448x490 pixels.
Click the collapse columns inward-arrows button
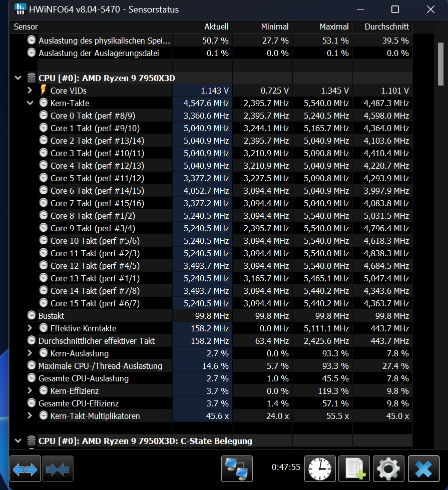(58, 469)
